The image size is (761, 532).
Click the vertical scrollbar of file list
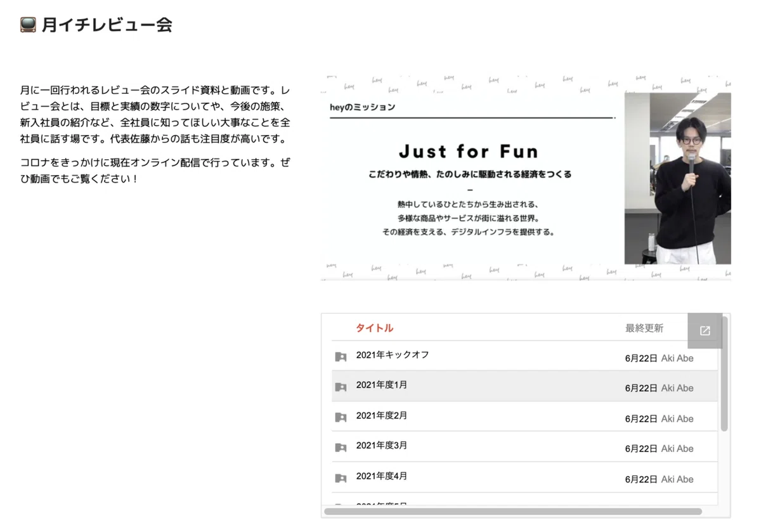pos(724,374)
